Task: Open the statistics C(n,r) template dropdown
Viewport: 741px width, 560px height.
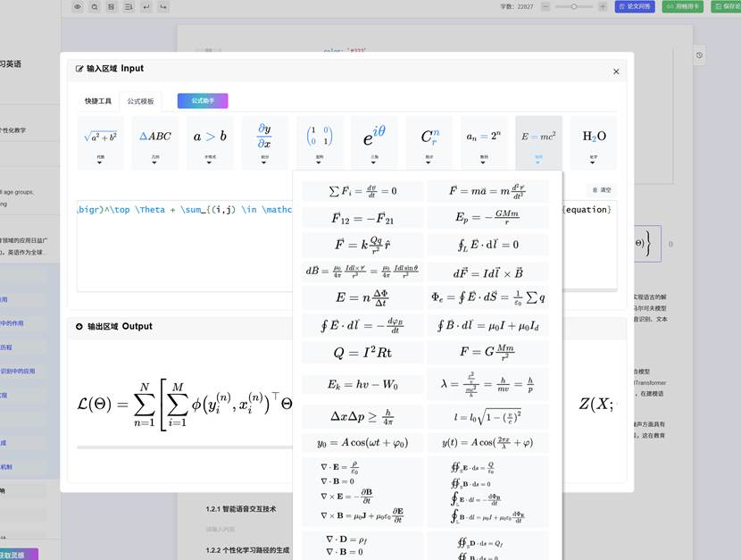Action: (429, 143)
